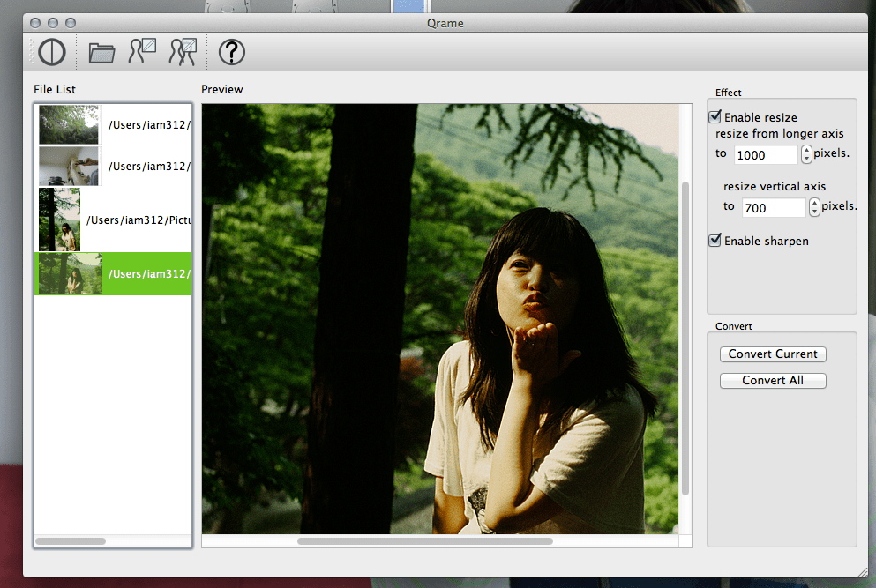Click the single-figure convert toolbar icon
876x588 pixels.
click(x=142, y=52)
